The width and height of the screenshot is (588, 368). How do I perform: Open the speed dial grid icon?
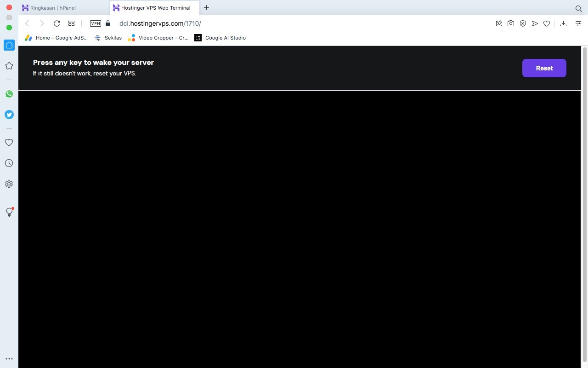71,23
